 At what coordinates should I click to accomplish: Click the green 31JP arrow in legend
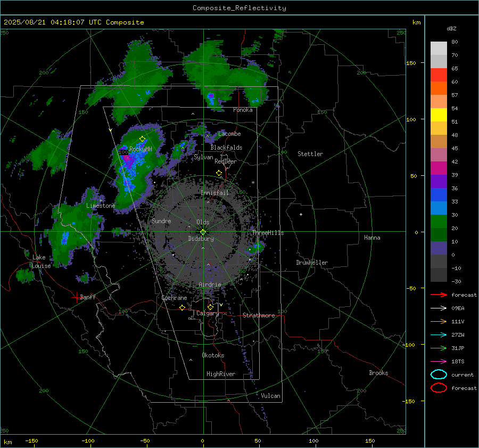point(439,348)
